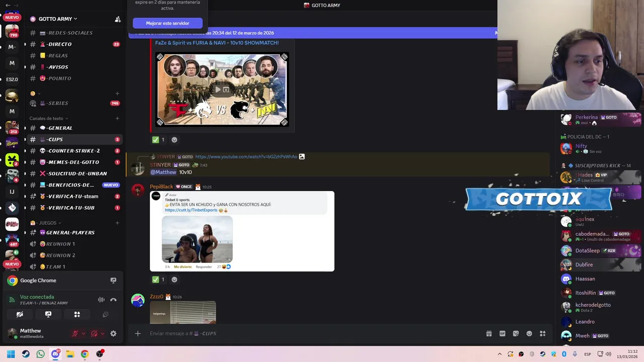Open emoji picker

529,333
